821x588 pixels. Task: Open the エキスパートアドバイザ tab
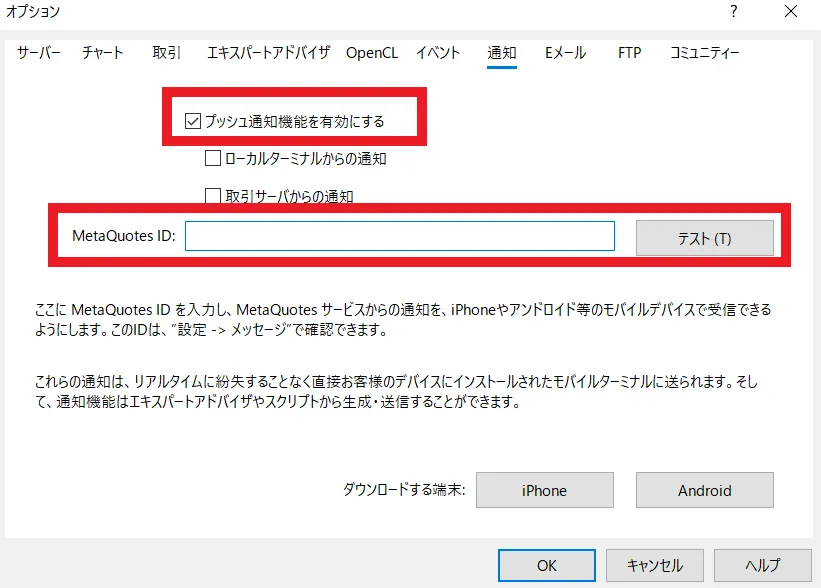268,53
